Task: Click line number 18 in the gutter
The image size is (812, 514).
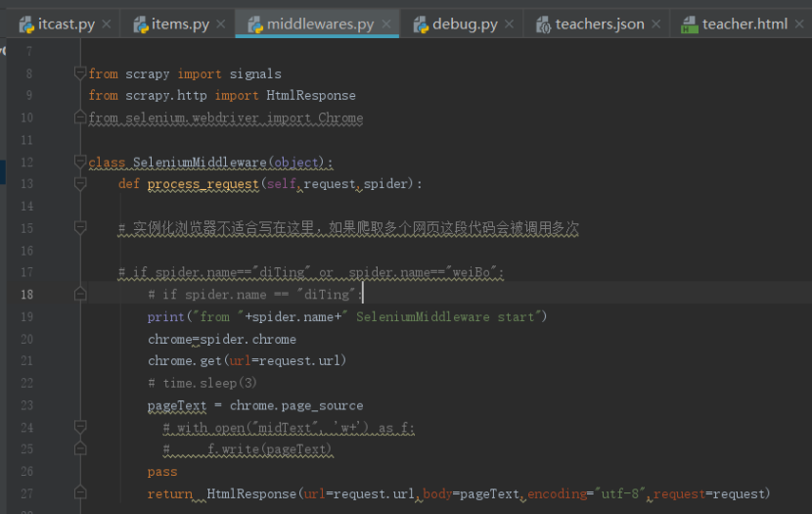Action: pos(27,295)
